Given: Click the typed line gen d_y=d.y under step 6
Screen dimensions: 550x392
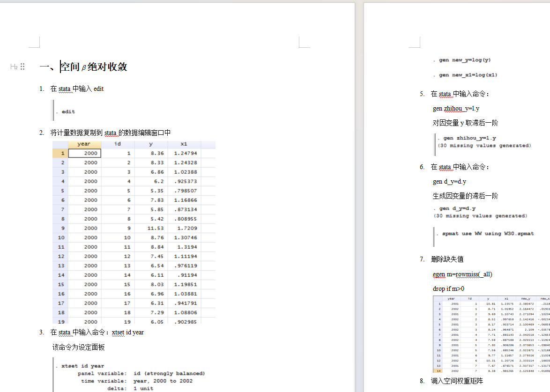Looking at the screenshot, I should (449, 182).
